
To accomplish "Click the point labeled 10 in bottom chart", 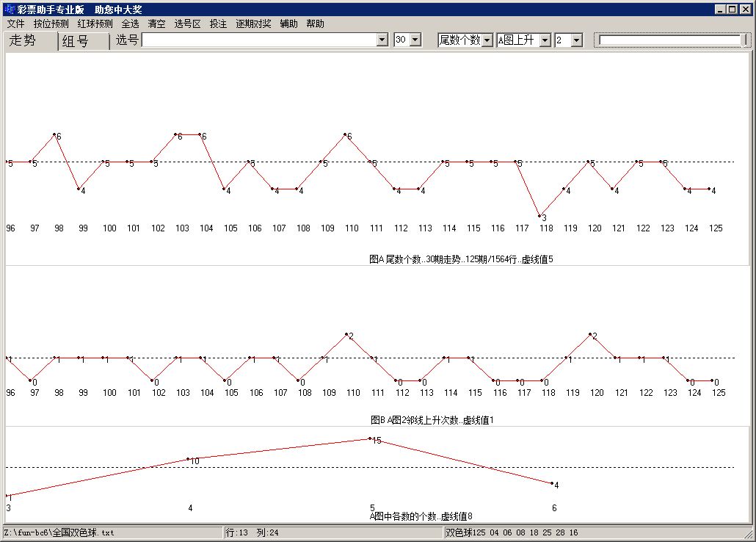I will tap(189, 459).
